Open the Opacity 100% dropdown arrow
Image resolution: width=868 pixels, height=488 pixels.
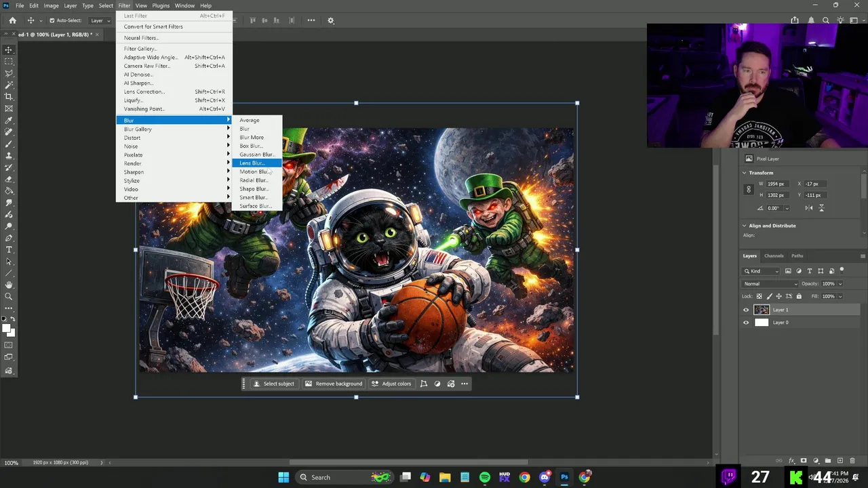840,284
